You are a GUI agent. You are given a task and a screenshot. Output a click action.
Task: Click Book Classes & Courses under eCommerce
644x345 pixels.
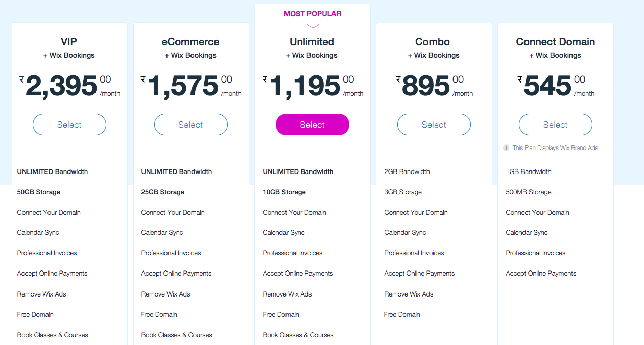click(177, 335)
